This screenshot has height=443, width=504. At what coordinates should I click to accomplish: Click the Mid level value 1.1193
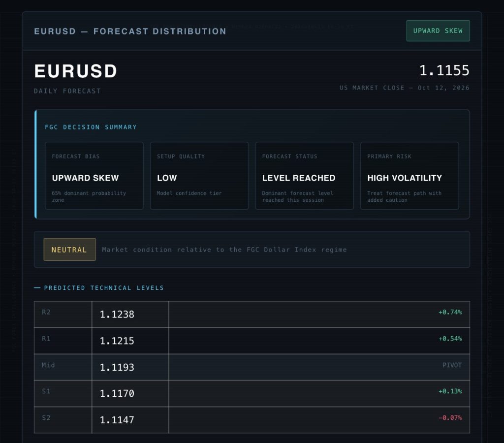coord(117,367)
